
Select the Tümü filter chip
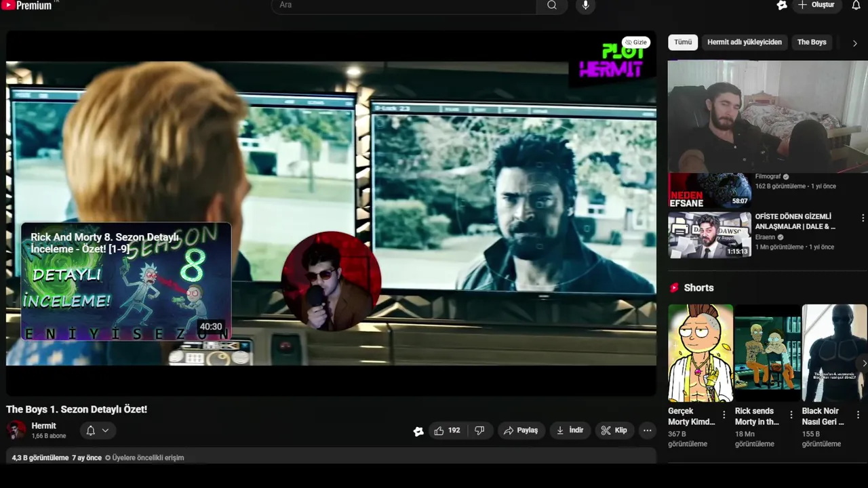(683, 42)
